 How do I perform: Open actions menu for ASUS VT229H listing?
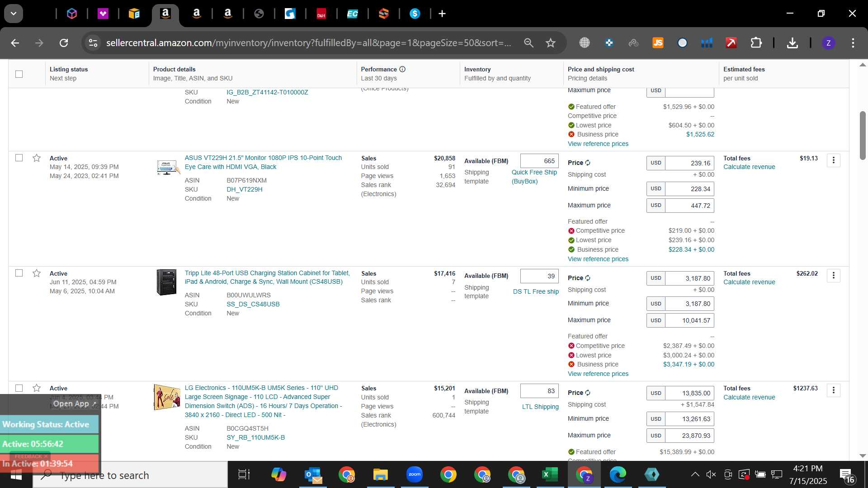click(834, 160)
